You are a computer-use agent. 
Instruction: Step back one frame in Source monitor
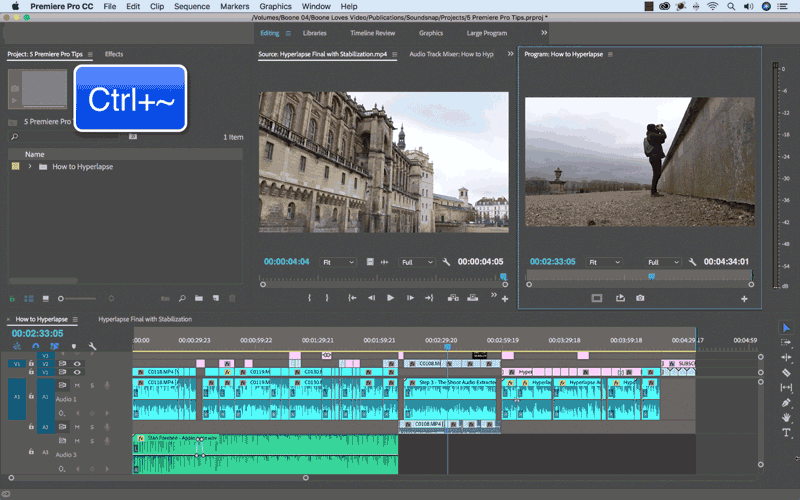tap(371, 298)
